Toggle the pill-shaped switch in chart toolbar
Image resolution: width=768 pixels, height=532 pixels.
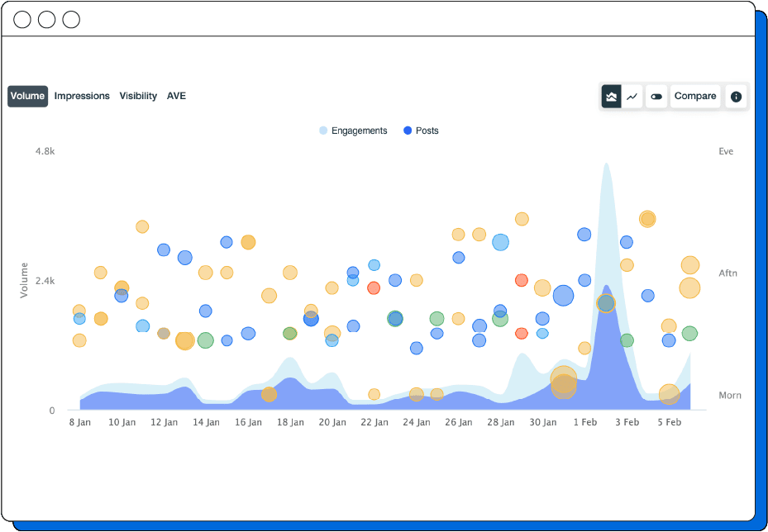656,97
